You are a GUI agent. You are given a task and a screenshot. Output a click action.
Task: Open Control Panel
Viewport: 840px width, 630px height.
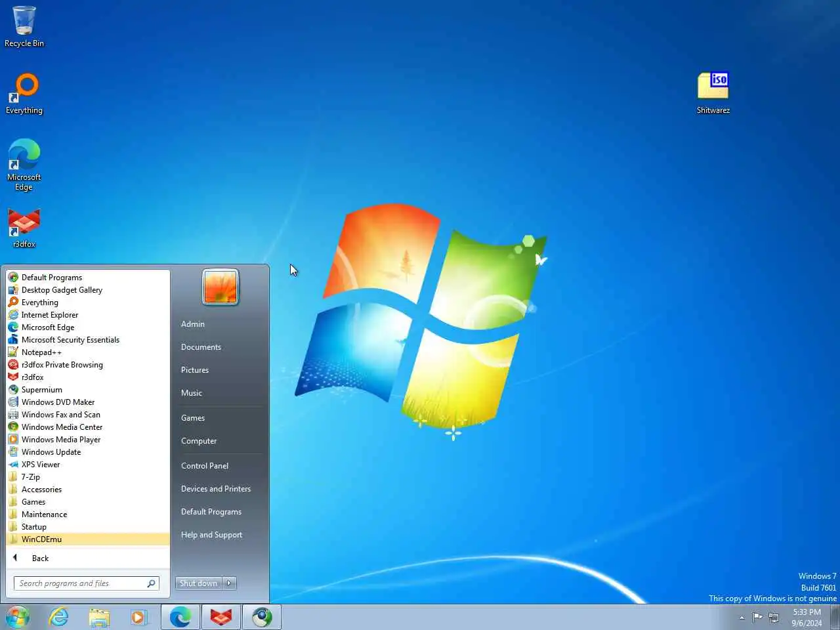pyautogui.click(x=220, y=466)
